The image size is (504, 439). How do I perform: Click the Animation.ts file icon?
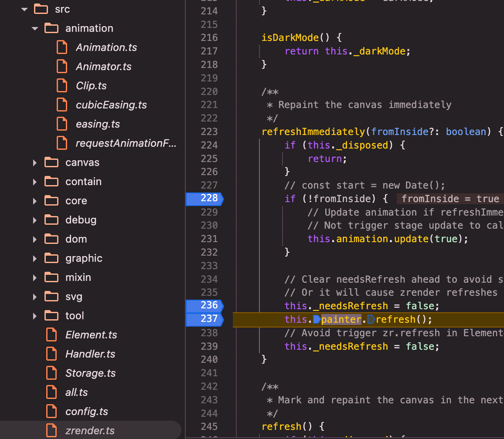62,47
